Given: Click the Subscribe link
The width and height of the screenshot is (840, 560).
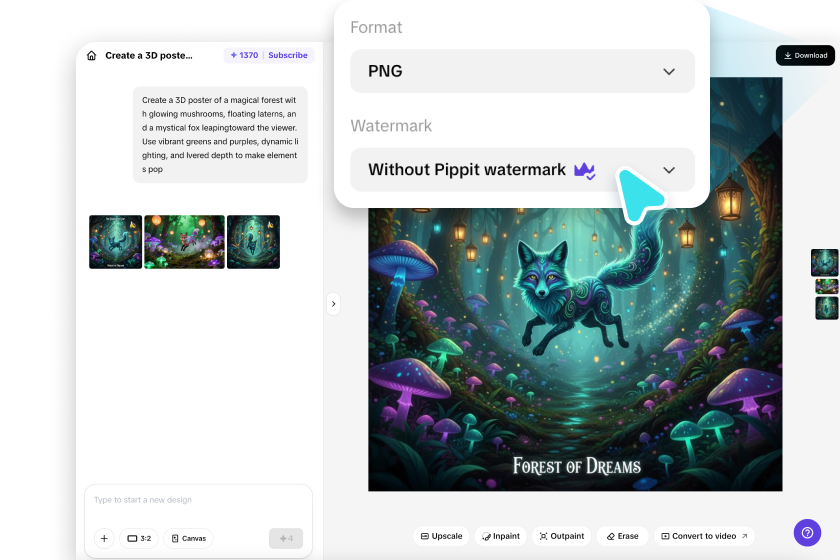Looking at the screenshot, I should point(288,55).
